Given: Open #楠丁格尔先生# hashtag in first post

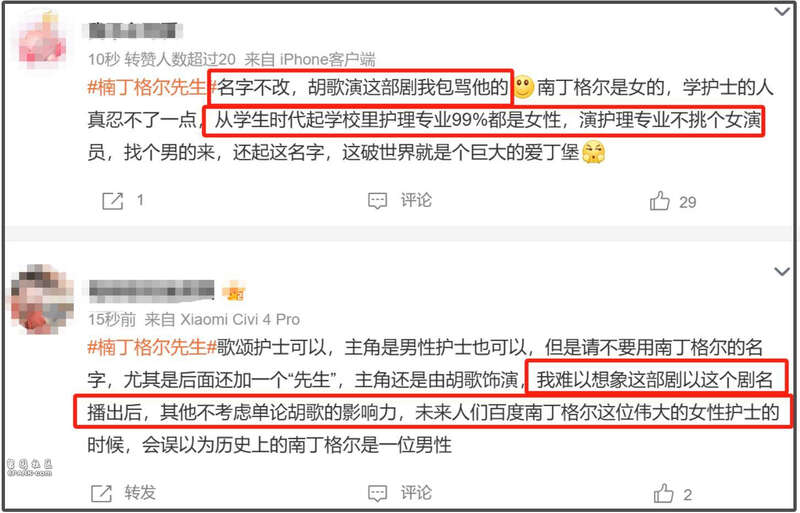Looking at the screenshot, I should [148, 87].
